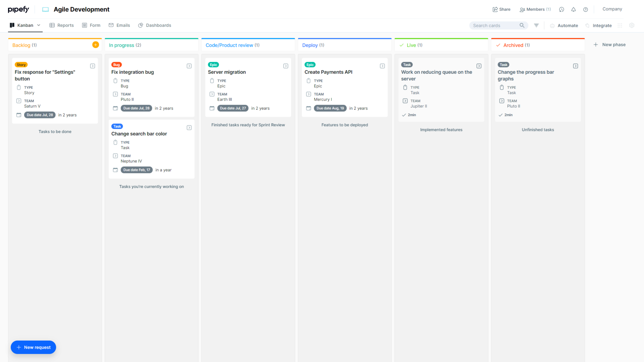Open the pipe activity history icon
The width and height of the screenshot is (644, 362).
(561, 9)
